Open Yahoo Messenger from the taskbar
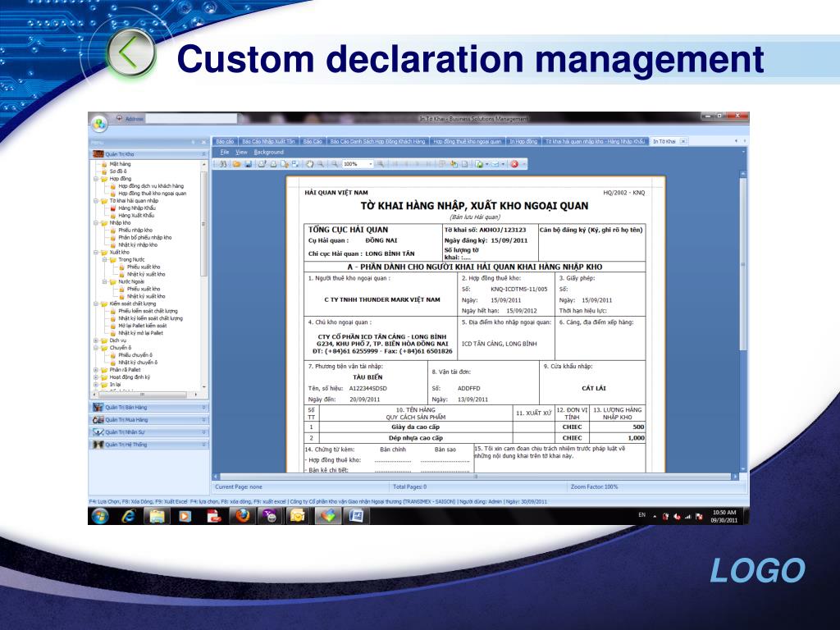The width and height of the screenshot is (840, 630). point(271,516)
